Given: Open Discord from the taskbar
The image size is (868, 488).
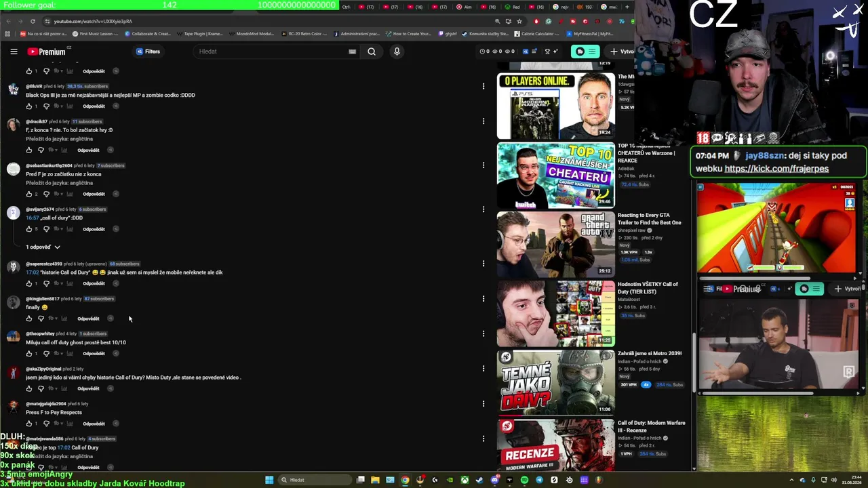Looking at the screenshot, I should click(x=494, y=480).
